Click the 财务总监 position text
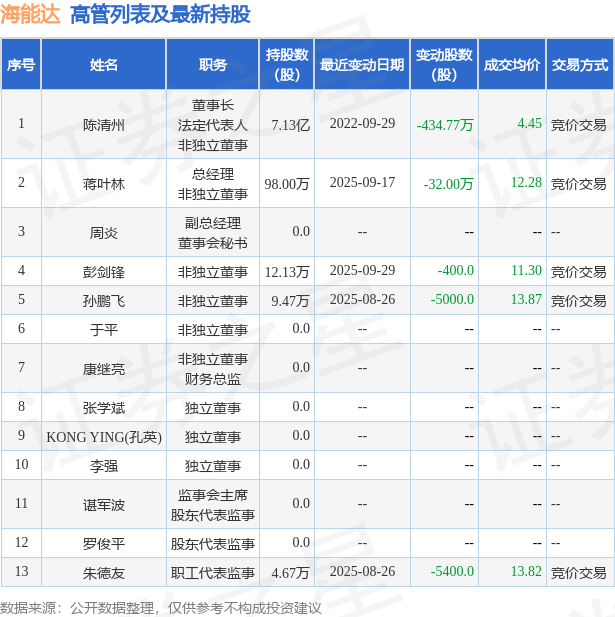 pos(212,379)
